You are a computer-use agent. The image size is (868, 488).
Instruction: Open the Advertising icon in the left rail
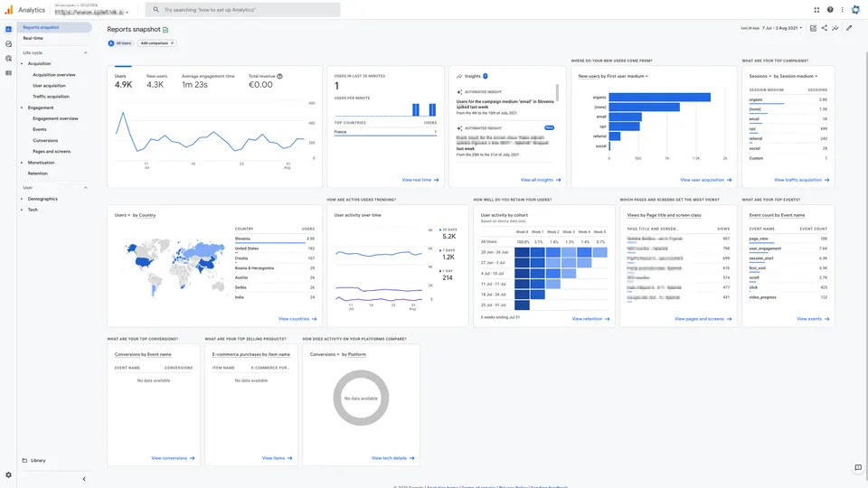(x=8, y=58)
